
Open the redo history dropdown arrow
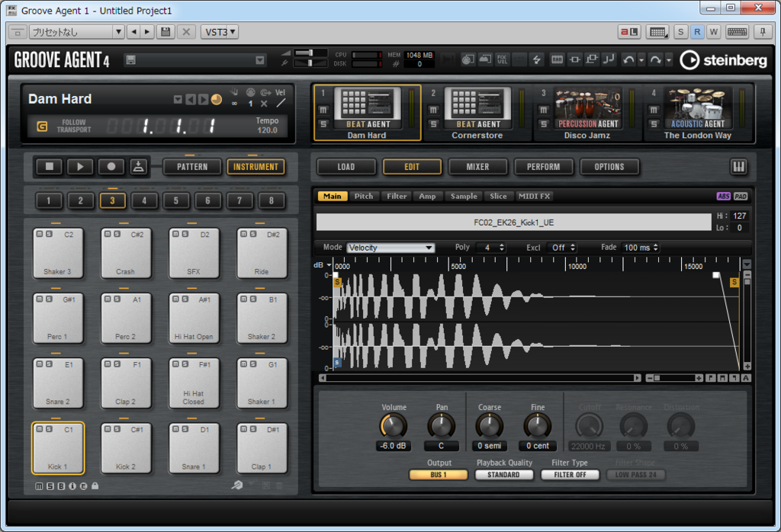pos(668,60)
